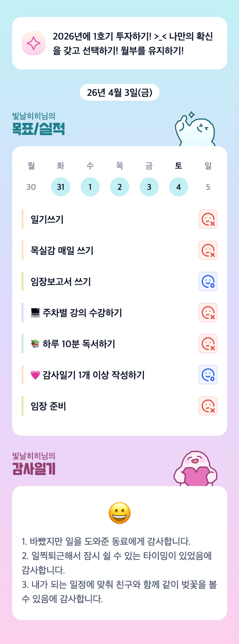Click the pink sparkle icon in the top card
The height and width of the screenshot is (644, 239).
tap(34, 43)
